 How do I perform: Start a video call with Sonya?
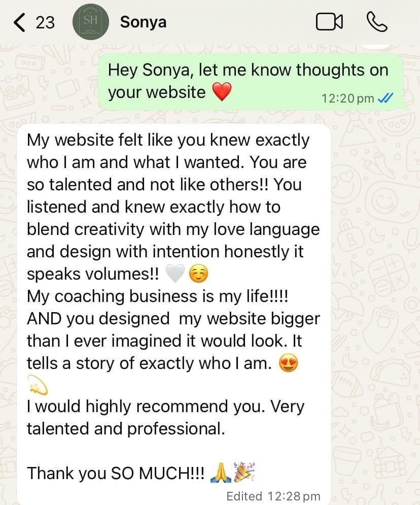pyautogui.click(x=329, y=22)
